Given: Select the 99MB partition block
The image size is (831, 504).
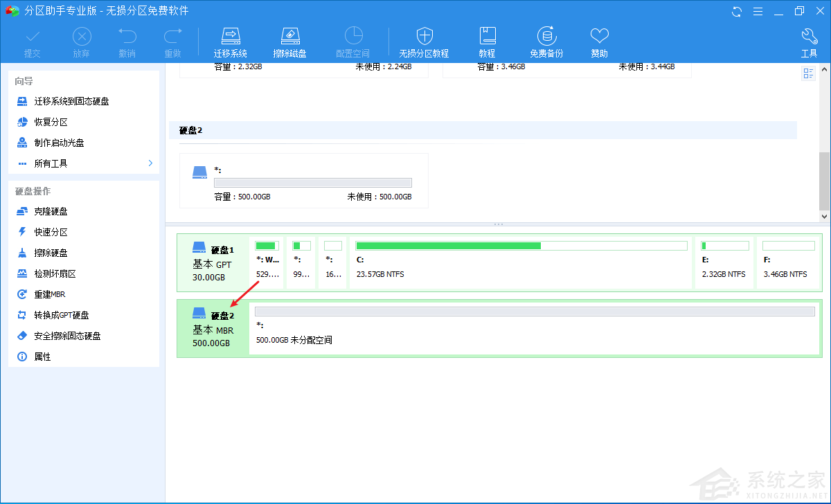Looking at the screenshot, I should pos(301,262).
